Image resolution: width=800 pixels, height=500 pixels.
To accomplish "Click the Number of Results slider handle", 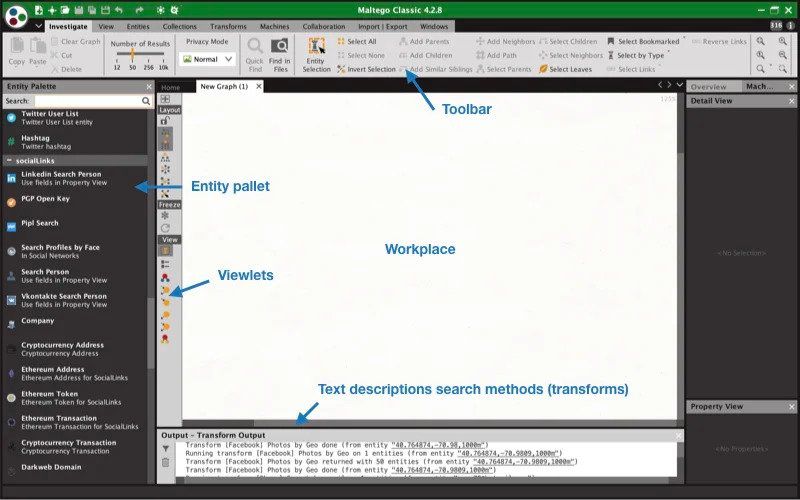I will pos(132,54).
